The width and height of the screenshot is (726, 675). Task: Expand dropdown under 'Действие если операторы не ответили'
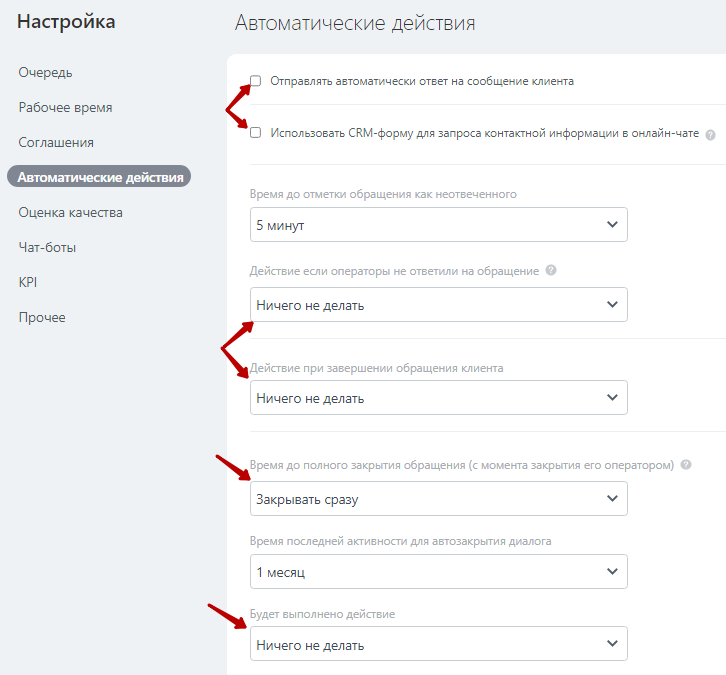[x=438, y=305]
